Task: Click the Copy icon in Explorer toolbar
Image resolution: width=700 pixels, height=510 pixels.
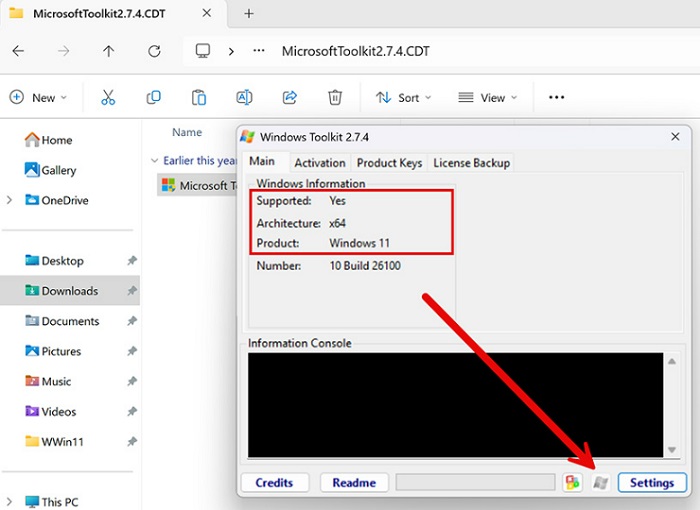Action: pyautogui.click(x=154, y=97)
